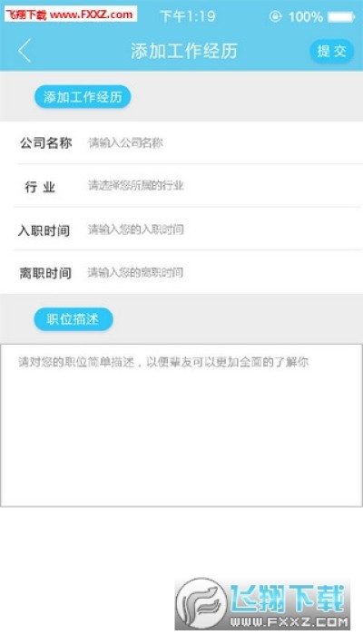Image resolution: width=363 pixels, height=644 pixels.
Task: Click the 离职时间 field label
Action: tap(45, 273)
